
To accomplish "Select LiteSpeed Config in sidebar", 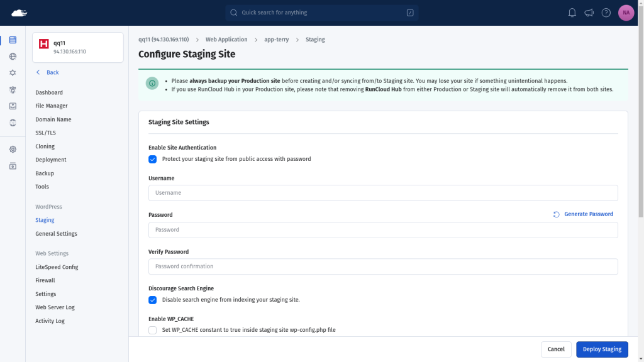I will tap(57, 267).
